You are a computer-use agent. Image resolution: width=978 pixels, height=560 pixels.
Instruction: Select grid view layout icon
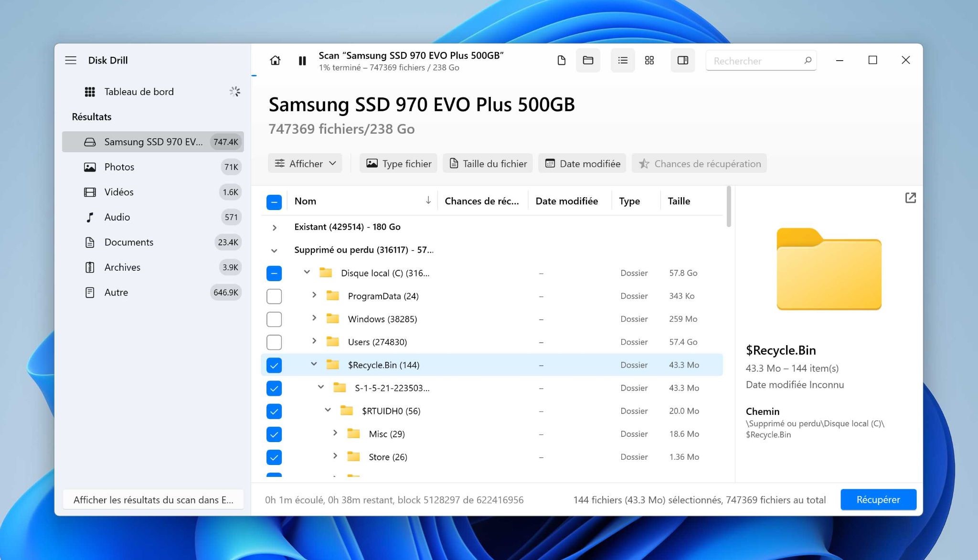tap(649, 60)
